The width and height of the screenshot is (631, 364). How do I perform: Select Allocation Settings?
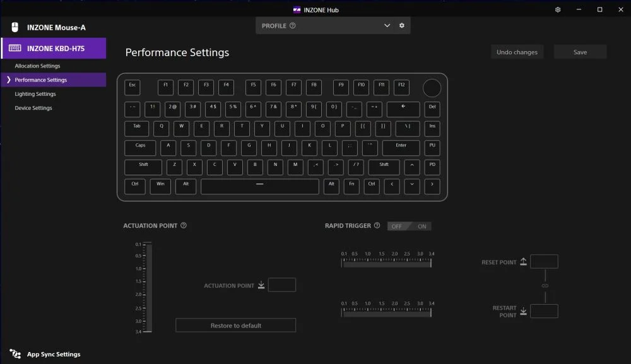pos(37,66)
